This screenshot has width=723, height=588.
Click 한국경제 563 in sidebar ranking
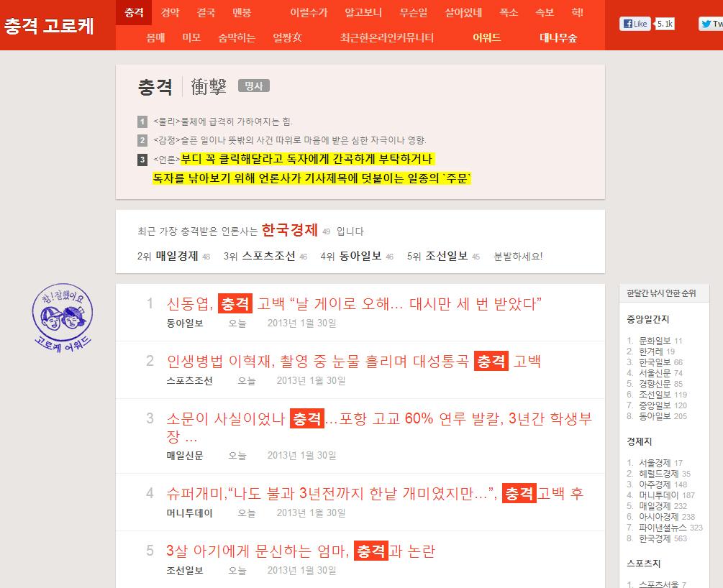pyautogui.click(x=663, y=538)
